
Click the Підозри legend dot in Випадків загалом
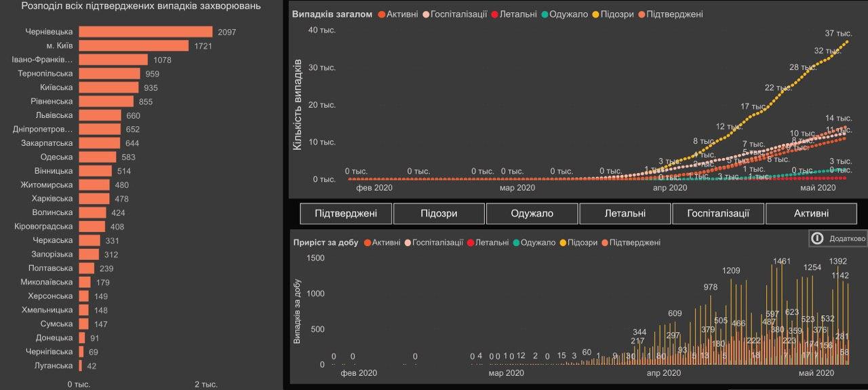coord(595,15)
